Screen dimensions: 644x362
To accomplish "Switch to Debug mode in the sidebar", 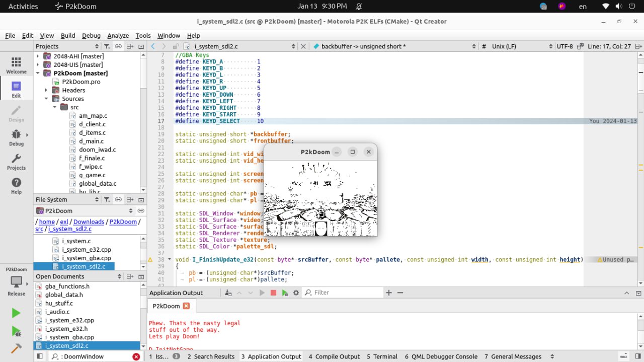I will click(16, 137).
